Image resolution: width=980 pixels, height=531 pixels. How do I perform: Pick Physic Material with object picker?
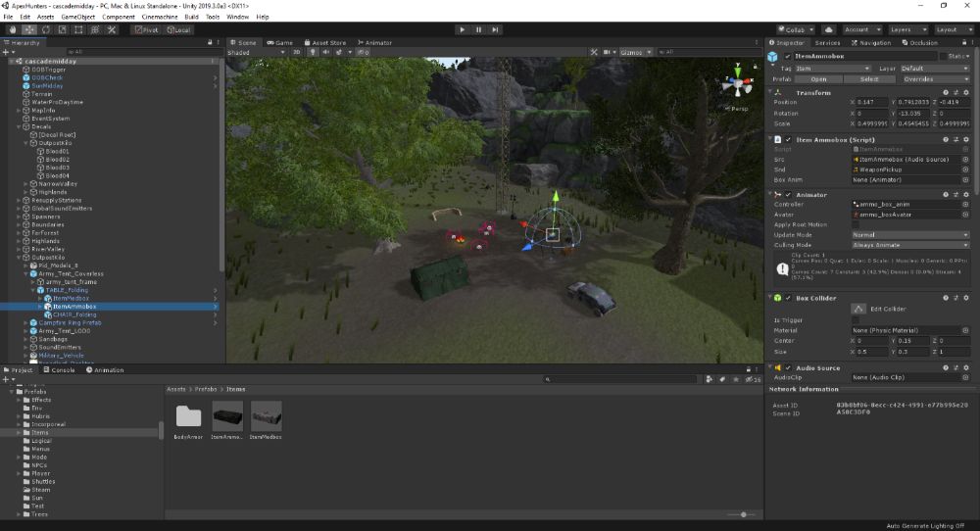(965, 330)
